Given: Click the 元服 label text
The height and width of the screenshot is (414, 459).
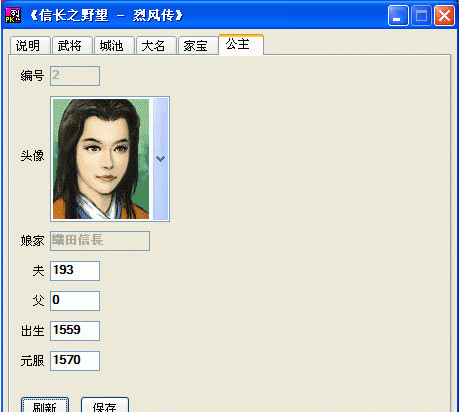Looking at the screenshot, I should coord(32,361).
